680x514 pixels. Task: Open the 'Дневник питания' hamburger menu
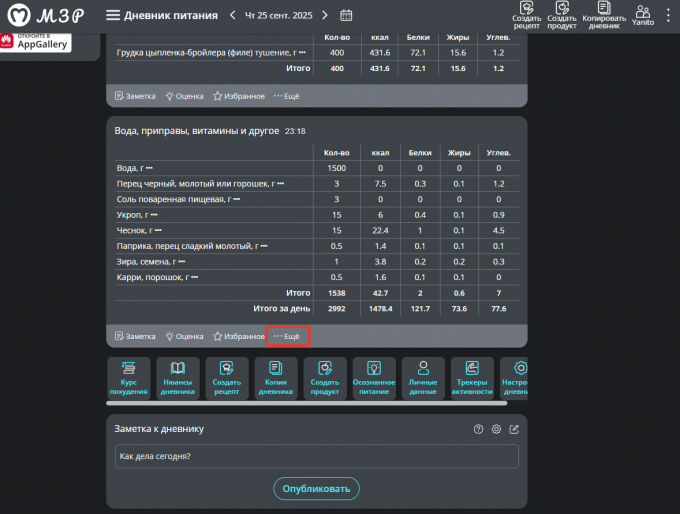click(113, 15)
